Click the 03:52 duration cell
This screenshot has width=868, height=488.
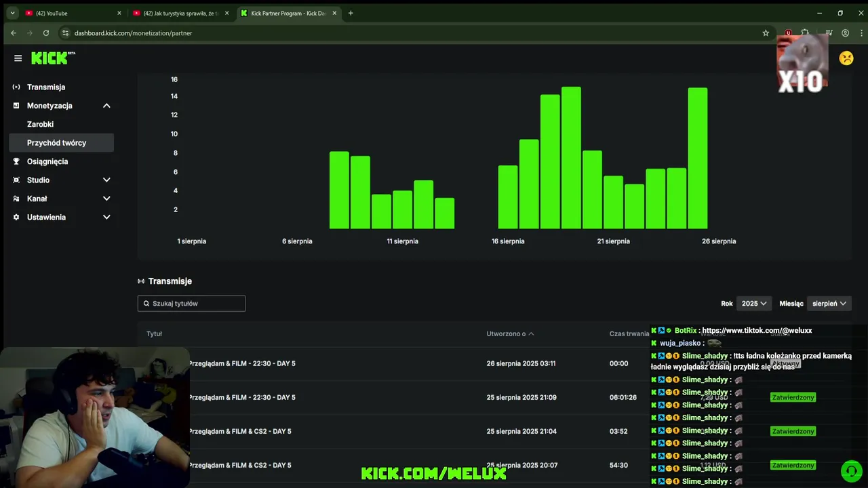(x=618, y=432)
